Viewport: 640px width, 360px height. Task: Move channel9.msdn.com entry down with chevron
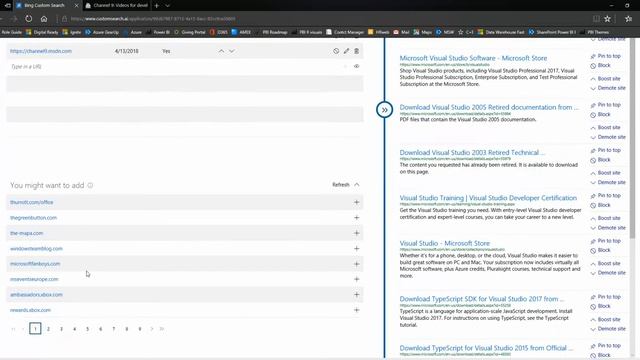point(231,51)
